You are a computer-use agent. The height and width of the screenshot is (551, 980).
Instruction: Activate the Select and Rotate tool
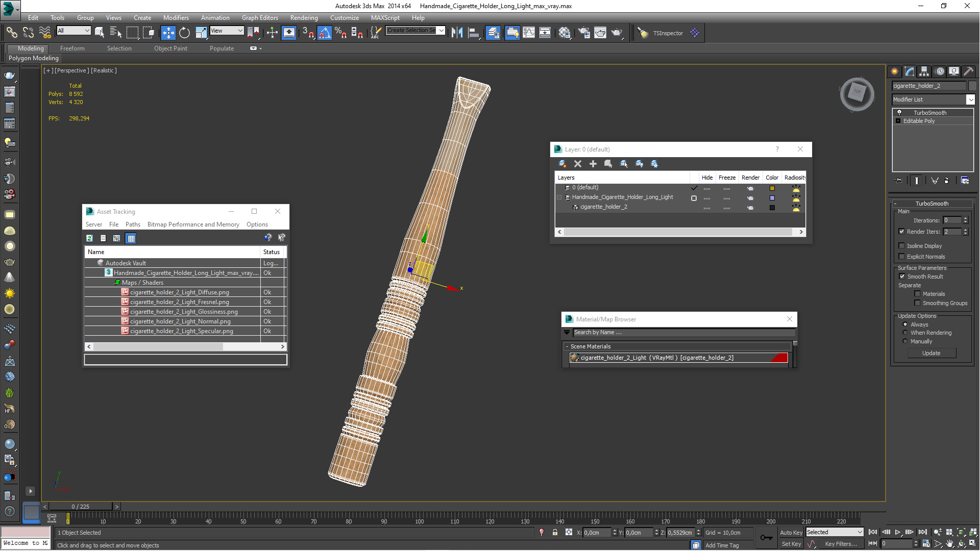(184, 33)
